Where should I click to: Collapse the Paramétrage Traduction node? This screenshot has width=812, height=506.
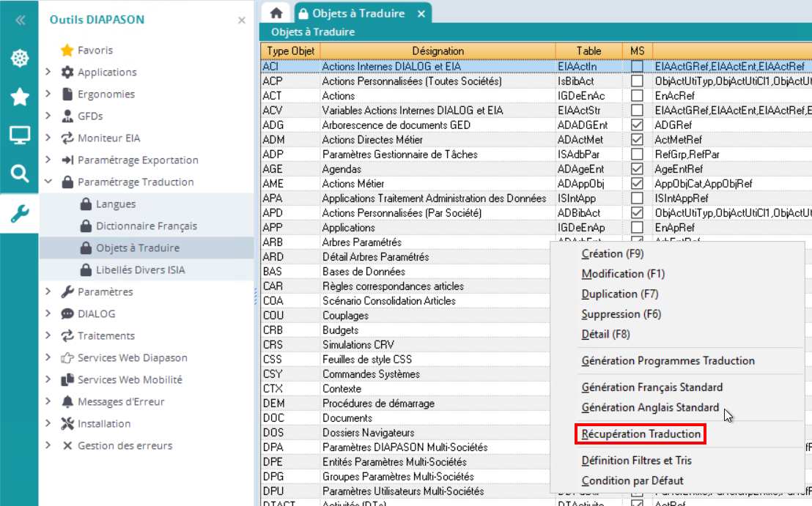tap(48, 182)
